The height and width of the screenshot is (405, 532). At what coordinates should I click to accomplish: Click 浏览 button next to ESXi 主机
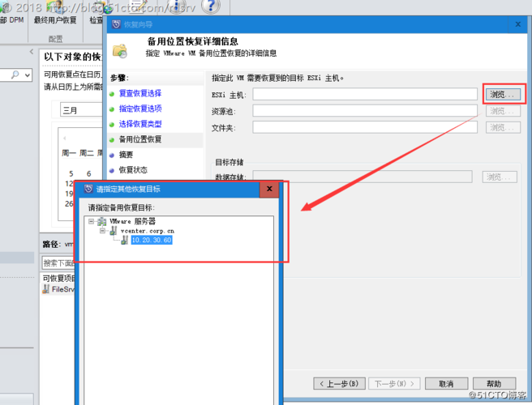502,94
